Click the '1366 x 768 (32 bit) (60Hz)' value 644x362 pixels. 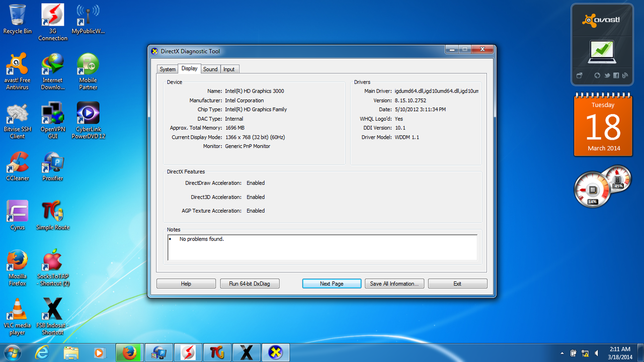coord(255,137)
